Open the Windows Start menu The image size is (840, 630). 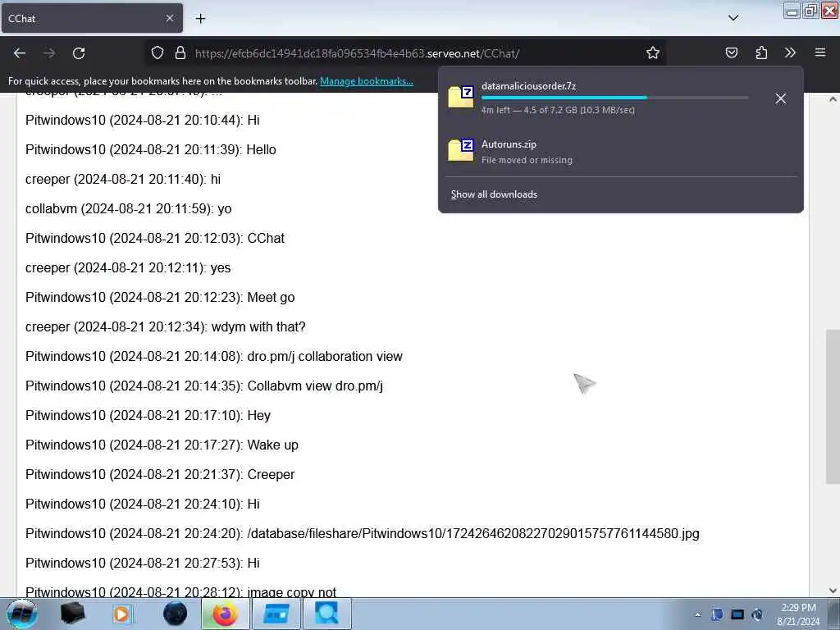coord(22,614)
